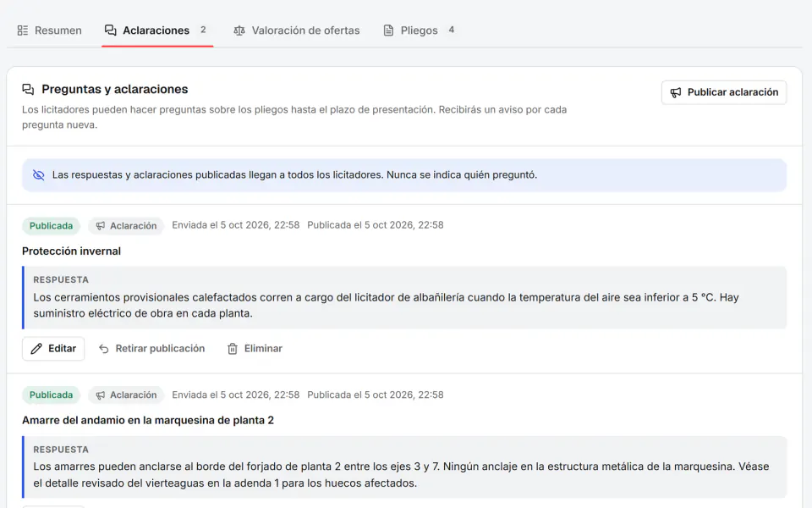
Task: Click the Protección invernal title
Action: [71, 251]
